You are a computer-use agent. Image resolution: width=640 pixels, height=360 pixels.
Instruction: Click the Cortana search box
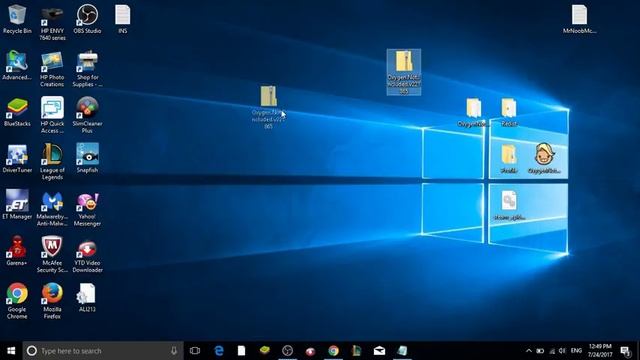point(103,351)
